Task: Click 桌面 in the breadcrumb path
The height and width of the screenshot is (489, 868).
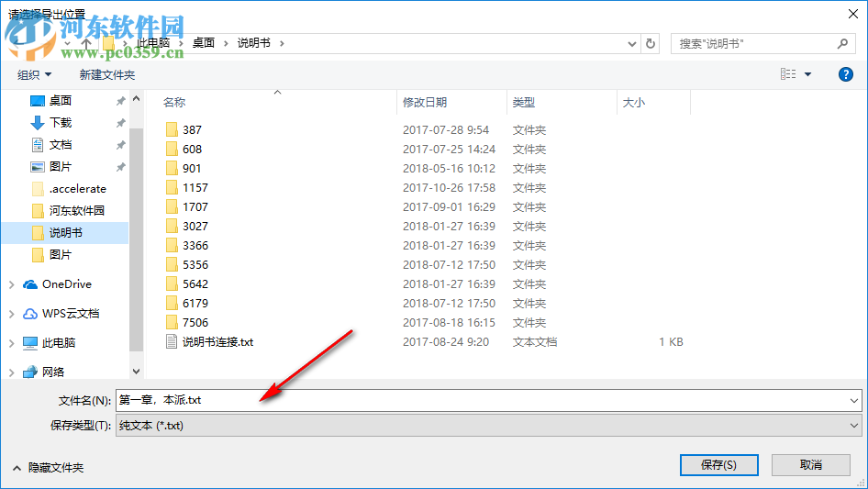Action: pos(203,42)
